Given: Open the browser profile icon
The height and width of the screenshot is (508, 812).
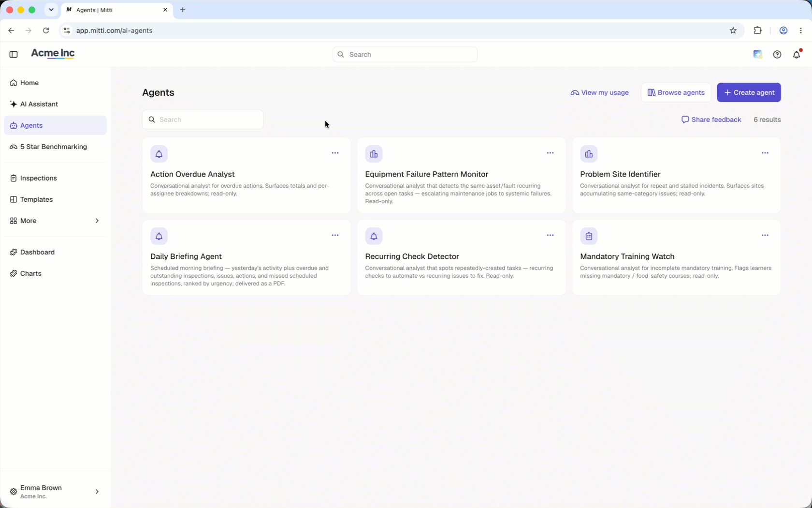Looking at the screenshot, I should click(783, 30).
